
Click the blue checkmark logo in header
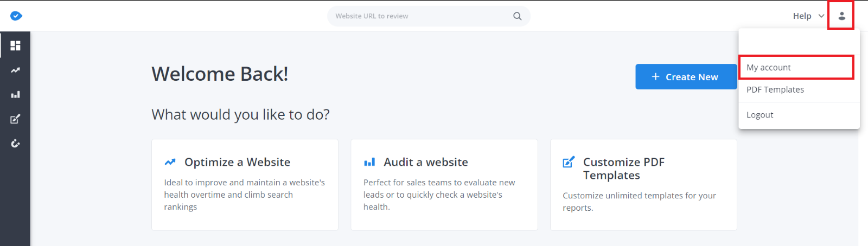(x=16, y=16)
